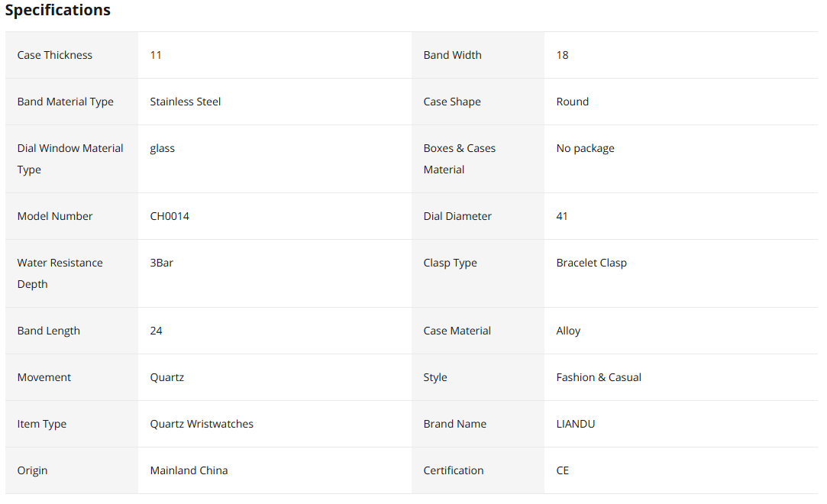This screenshot has width=827, height=504.
Task: Click the Quartz Wristwatches item type
Action: tap(202, 424)
